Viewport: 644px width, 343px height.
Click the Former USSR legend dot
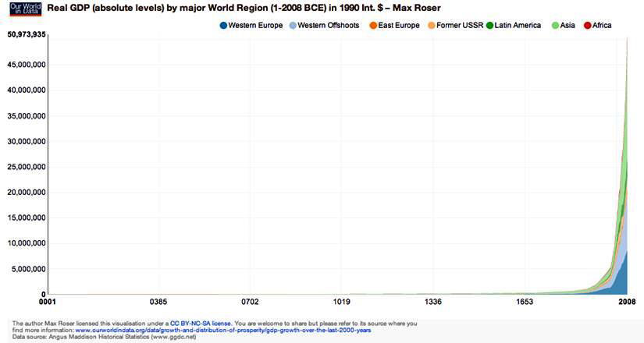tap(430, 26)
